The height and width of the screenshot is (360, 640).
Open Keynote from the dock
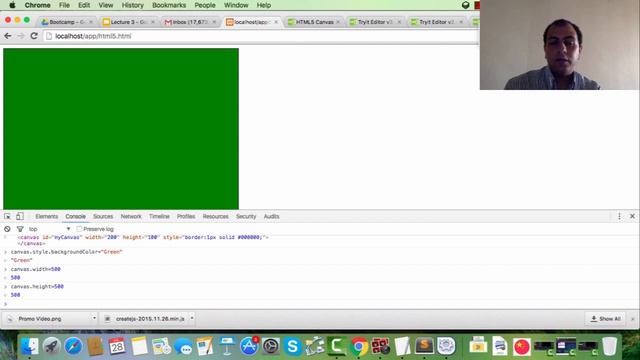tap(227, 347)
